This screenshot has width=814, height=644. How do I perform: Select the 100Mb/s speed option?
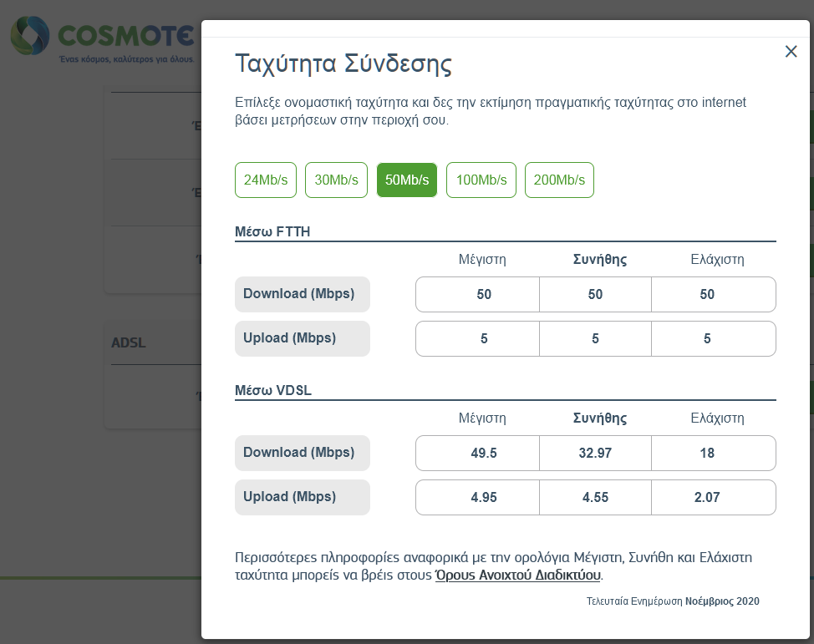[481, 180]
